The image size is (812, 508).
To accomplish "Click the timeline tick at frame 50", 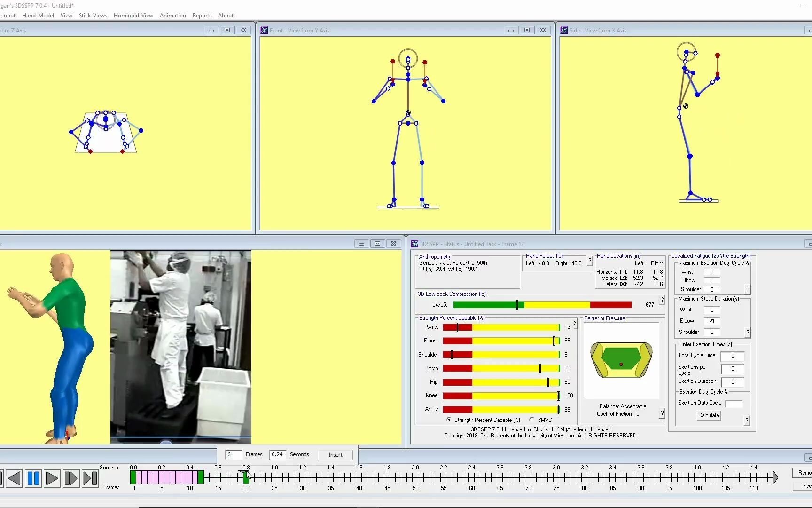I will (x=415, y=477).
